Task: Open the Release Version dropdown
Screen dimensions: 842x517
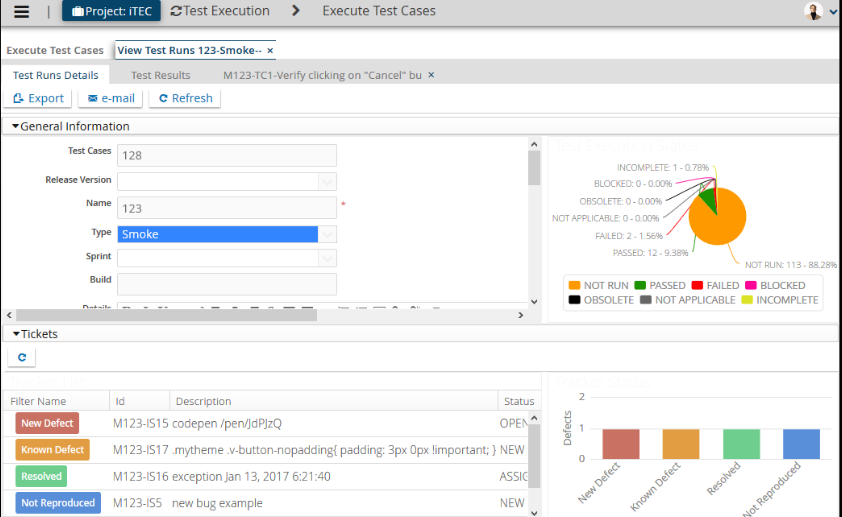Action: tap(328, 181)
